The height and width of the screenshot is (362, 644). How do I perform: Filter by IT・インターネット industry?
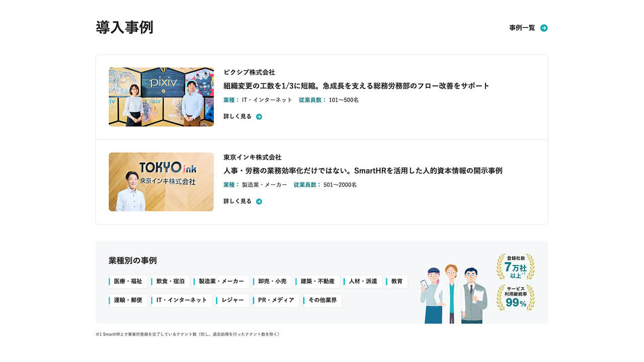181,300
